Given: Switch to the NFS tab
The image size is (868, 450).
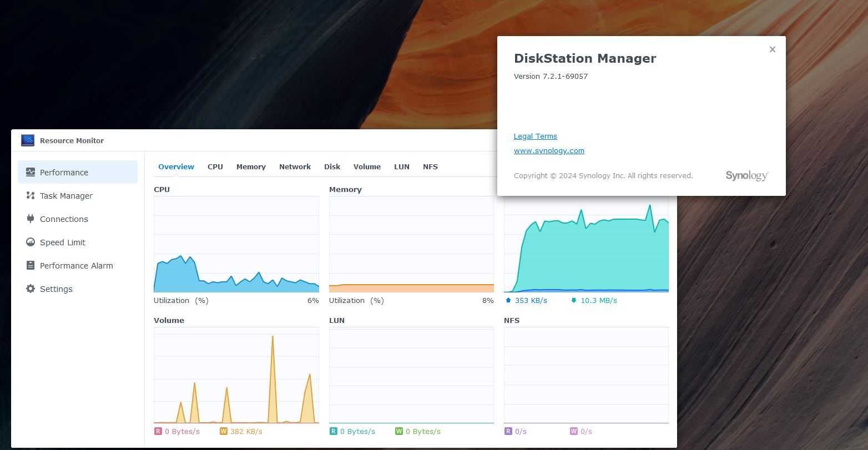Looking at the screenshot, I should point(430,166).
